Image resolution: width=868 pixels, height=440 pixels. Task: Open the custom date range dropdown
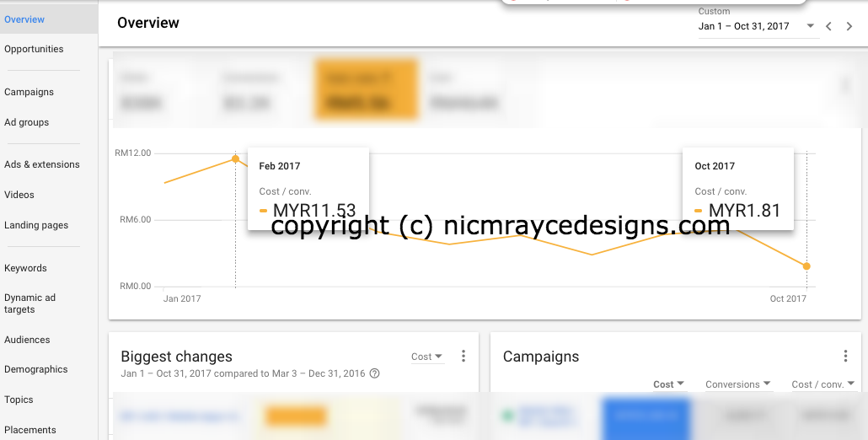758,26
